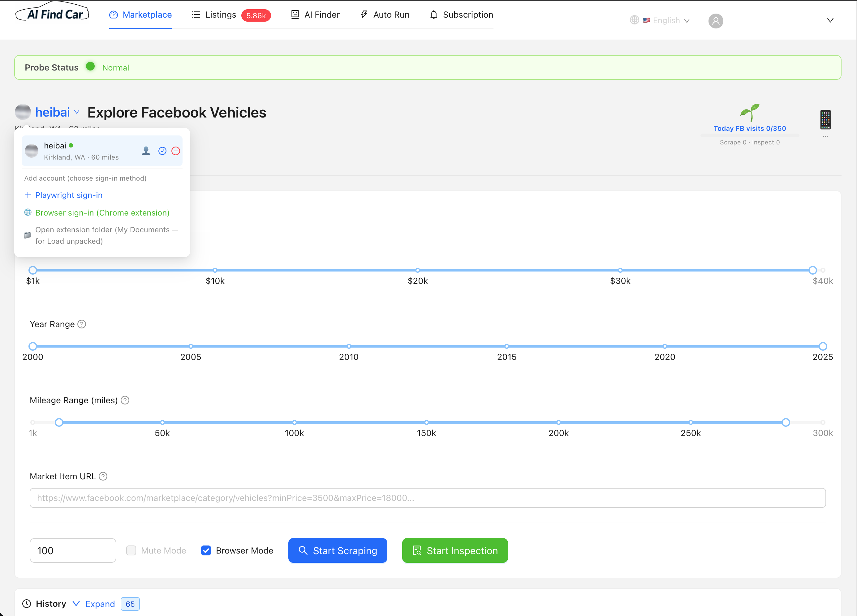Viewport: 857px width, 616px height.
Task: Expand the user account menu chevron
Action: click(830, 20)
